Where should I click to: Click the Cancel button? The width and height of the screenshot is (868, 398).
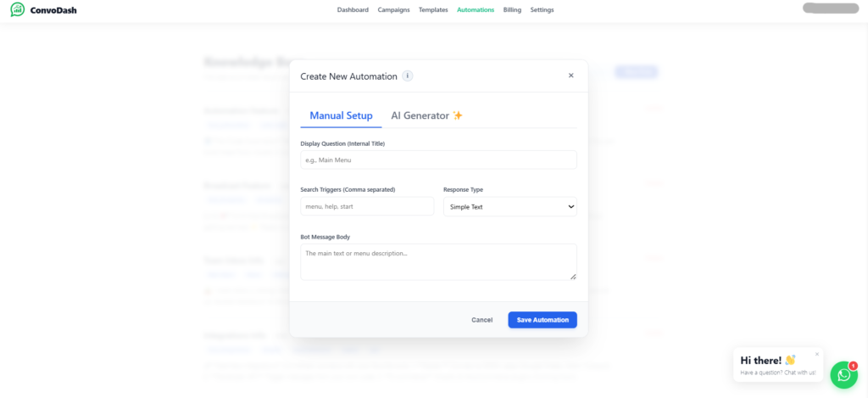pyautogui.click(x=481, y=320)
